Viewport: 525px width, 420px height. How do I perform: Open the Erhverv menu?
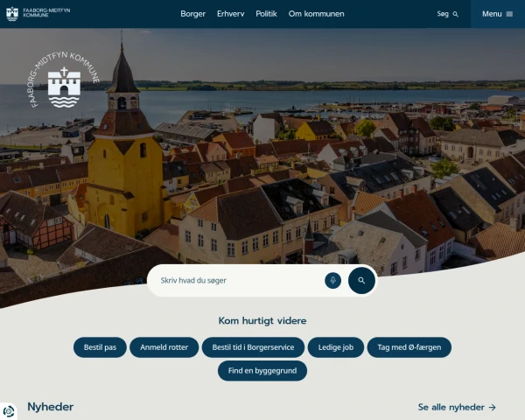(231, 14)
